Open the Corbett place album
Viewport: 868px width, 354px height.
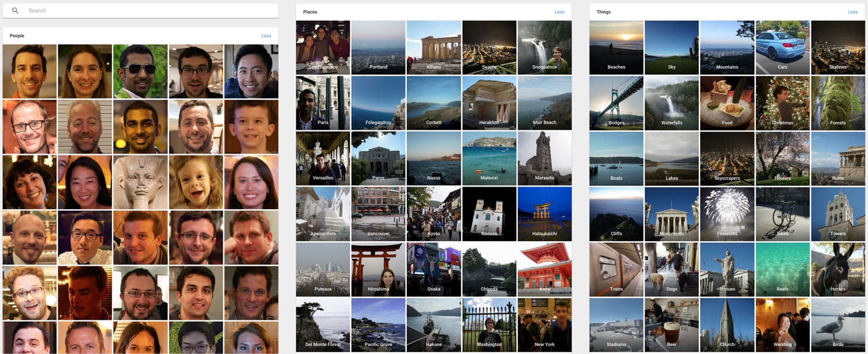coord(434,103)
